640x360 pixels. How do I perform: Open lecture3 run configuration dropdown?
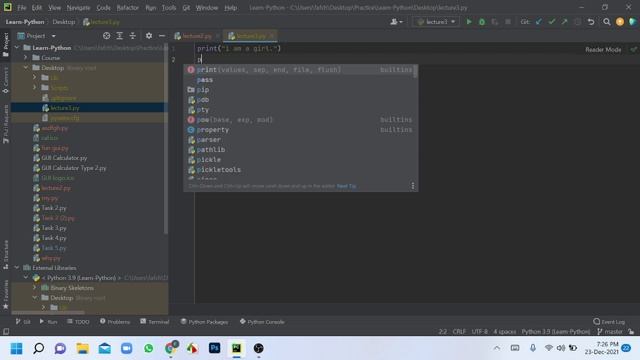click(x=436, y=22)
